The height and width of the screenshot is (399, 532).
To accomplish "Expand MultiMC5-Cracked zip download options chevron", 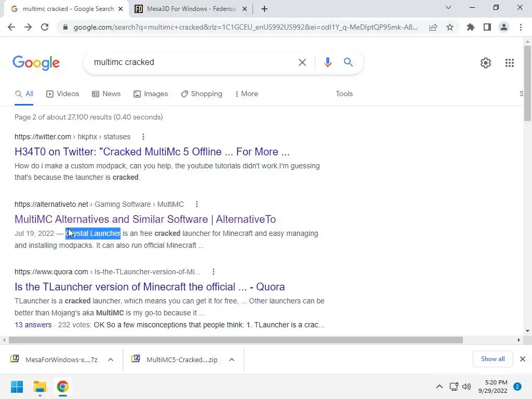I will (231, 360).
